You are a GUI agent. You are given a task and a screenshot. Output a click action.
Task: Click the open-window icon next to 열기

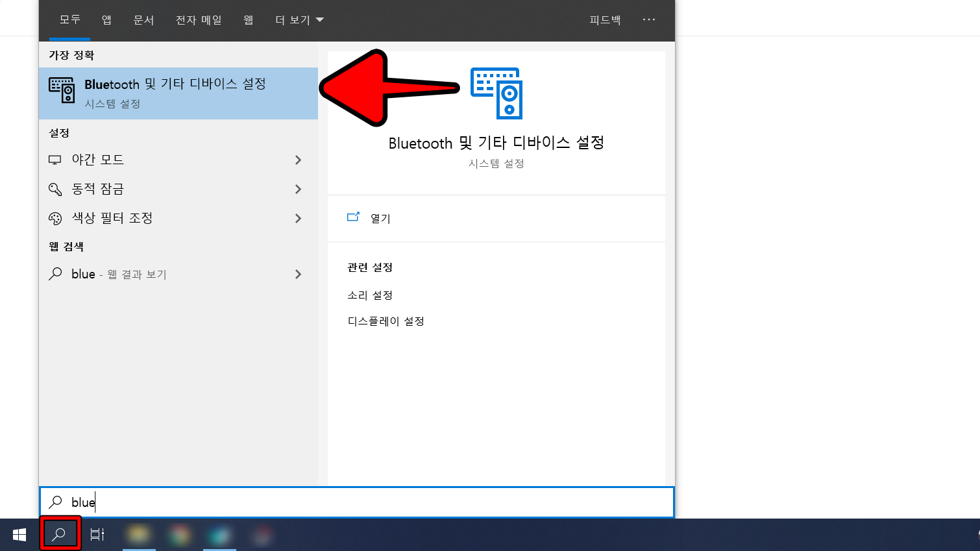point(353,217)
